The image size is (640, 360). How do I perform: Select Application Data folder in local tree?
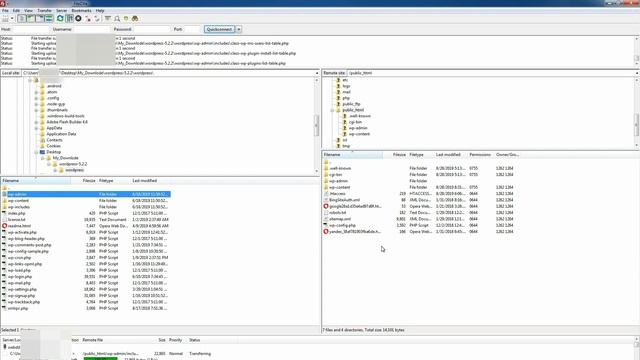coord(61,134)
